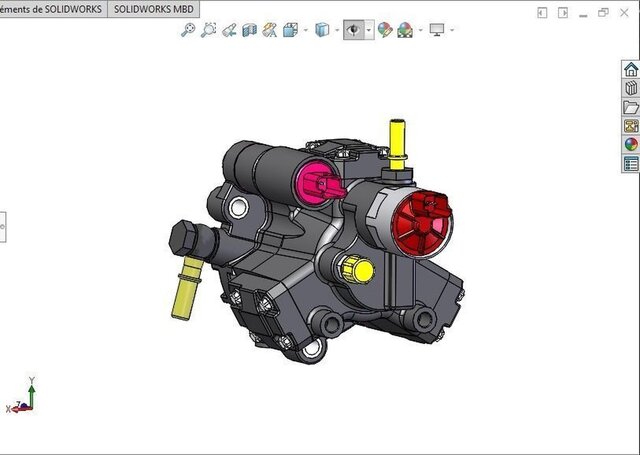Open the File Explorer folder pane
Image resolution: width=640 pixels, height=455 pixels.
[x=631, y=107]
